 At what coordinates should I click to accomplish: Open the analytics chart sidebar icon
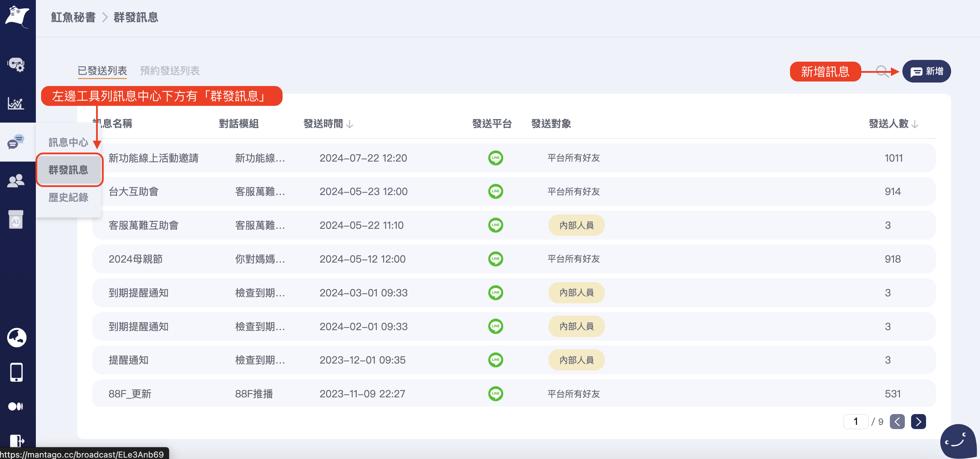click(x=16, y=103)
